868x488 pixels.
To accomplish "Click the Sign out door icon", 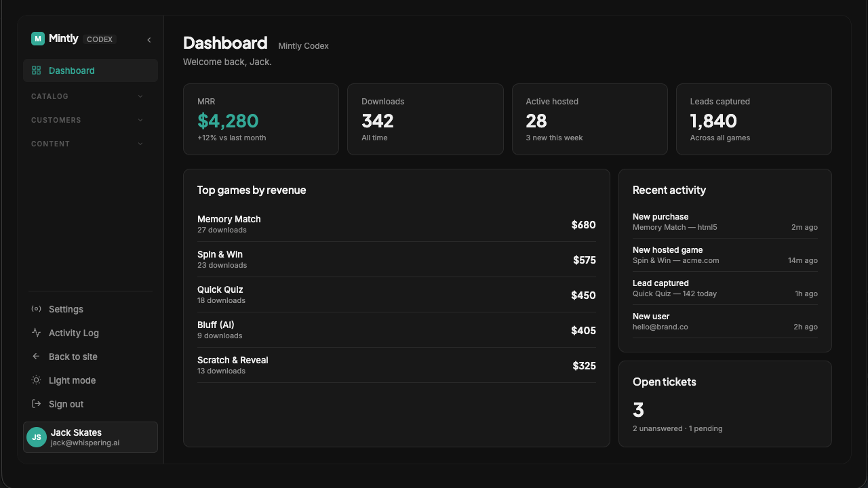I will click(x=37, y=404).
